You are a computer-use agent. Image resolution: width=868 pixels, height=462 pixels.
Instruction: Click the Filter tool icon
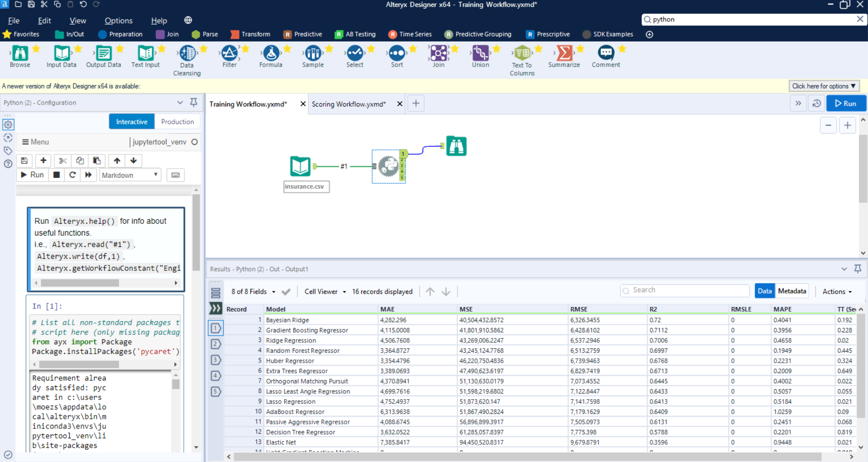229,53
